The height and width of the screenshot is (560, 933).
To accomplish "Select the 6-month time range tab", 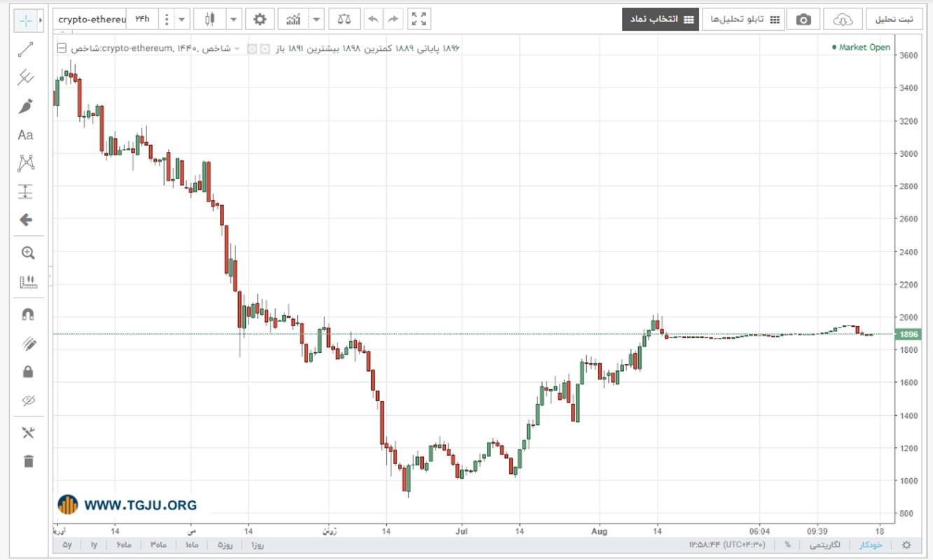I will tap(123, 545).
